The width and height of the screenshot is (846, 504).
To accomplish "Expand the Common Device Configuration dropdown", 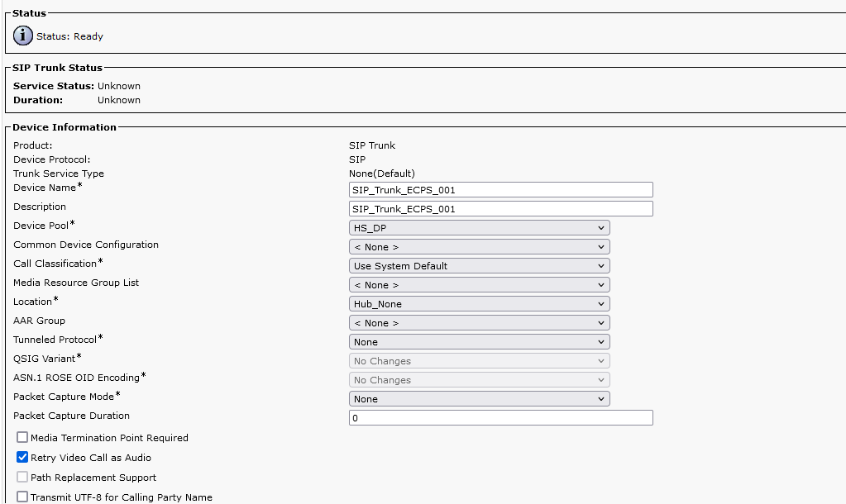I will pos(479,247).
